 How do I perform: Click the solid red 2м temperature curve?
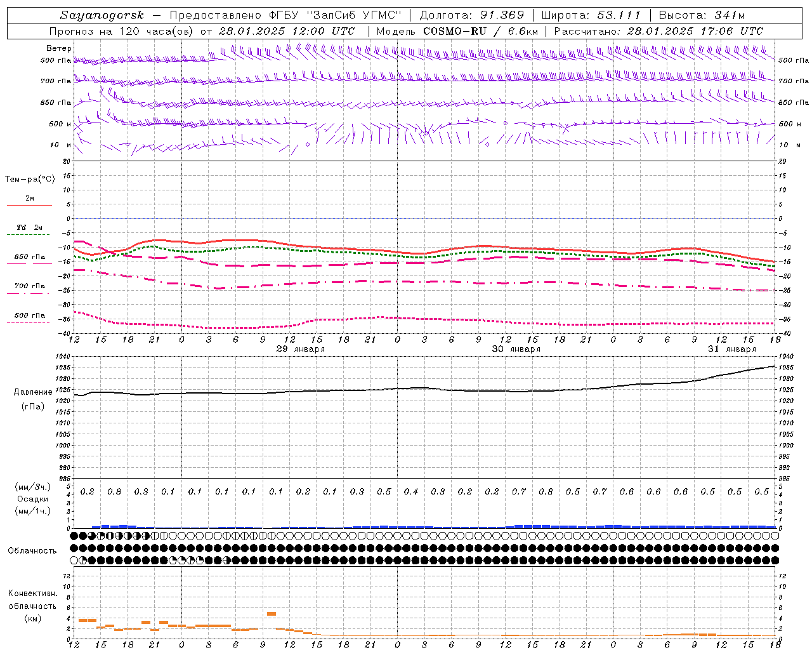pos(425,253)
